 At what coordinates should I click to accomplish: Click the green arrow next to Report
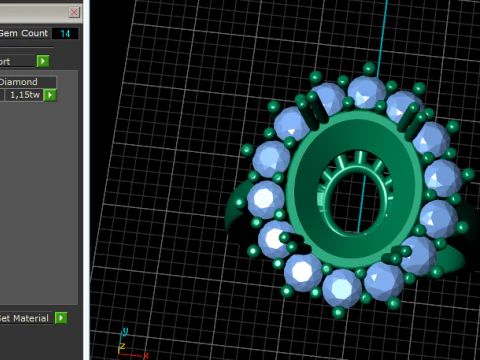point(43,61)
